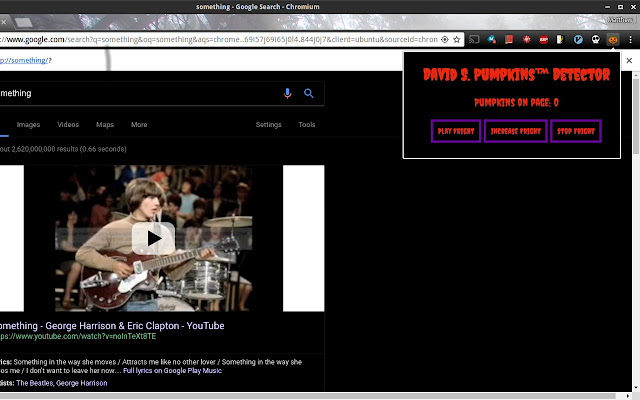Click the blue hexagon M extension icon
640x400 pixels.
coord(492,40)
